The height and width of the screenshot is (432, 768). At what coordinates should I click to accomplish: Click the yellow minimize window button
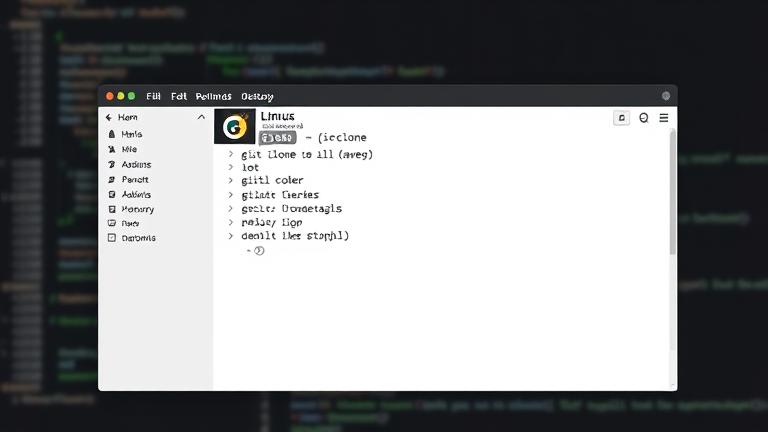(120, 96)
